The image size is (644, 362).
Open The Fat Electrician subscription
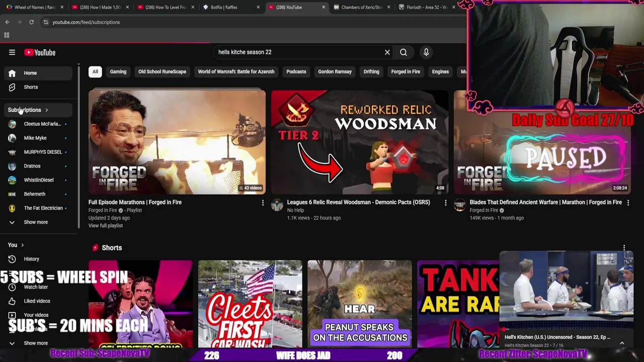pos(38,208)
